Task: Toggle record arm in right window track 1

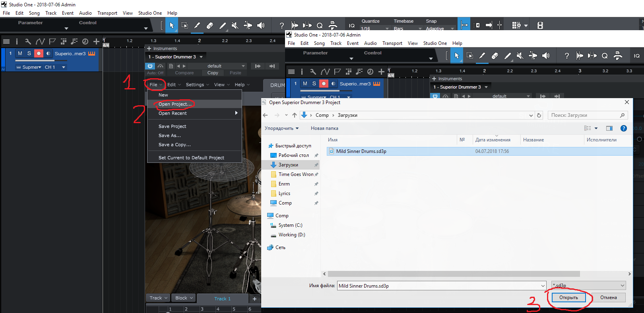Action: tap(324, 83)
